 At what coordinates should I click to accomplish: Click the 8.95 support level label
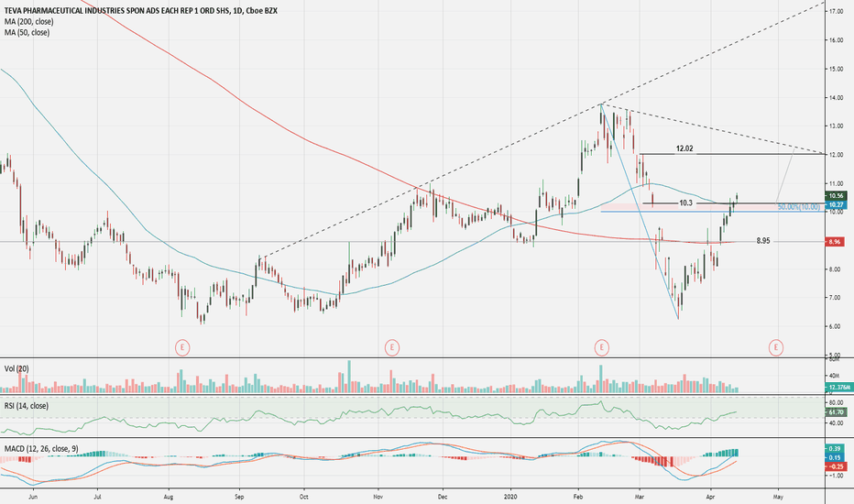(763, 241)
